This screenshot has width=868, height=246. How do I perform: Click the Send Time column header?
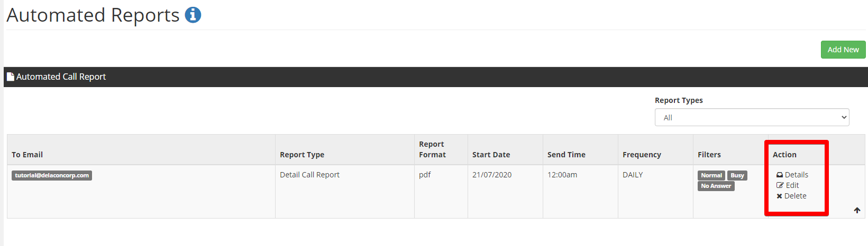567,155
